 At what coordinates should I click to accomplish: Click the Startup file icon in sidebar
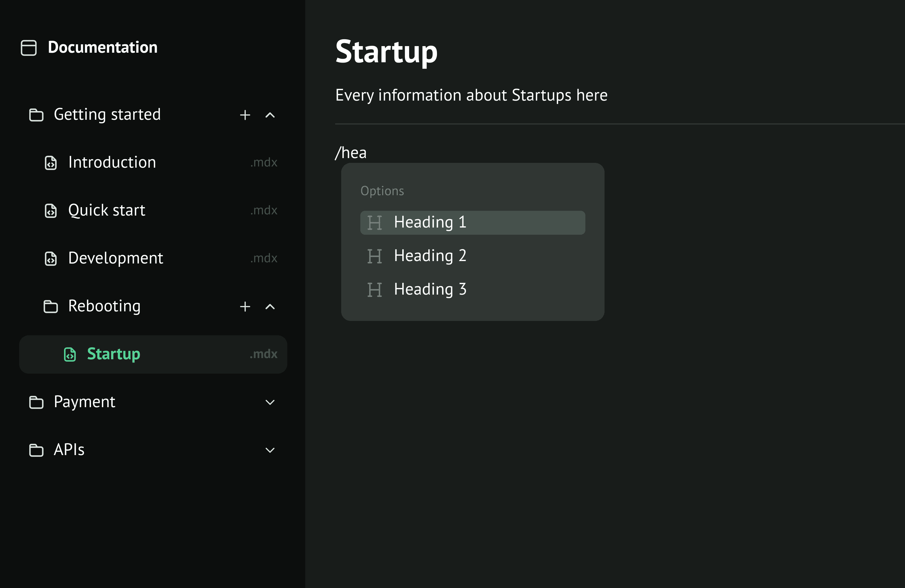70,354
